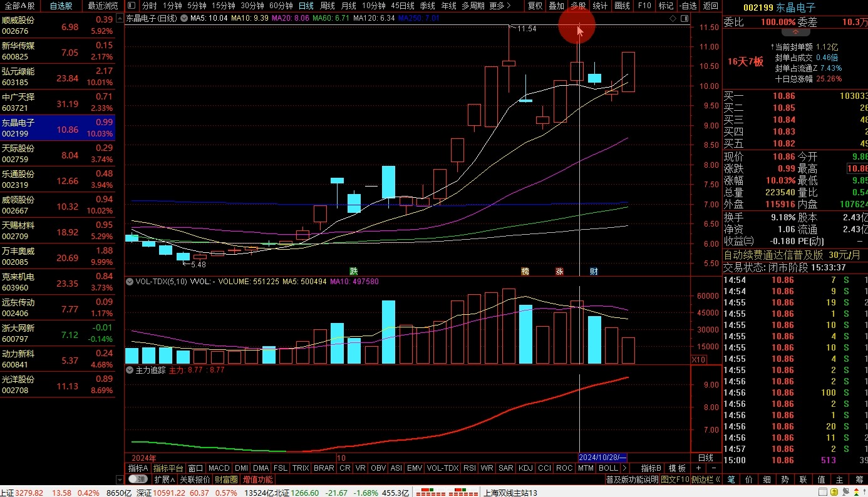Expand the VOL-TDX indicator settings arrow
Viewport: 868px width, 497px height.
click(x=130, y=282)
